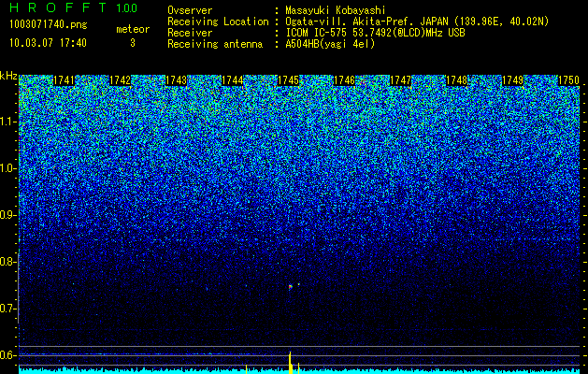Click the kHz axis unit label
Screen dimensions: 588x374
click(x=8, y=76)
